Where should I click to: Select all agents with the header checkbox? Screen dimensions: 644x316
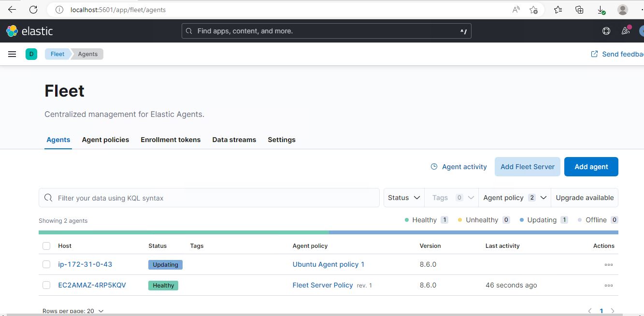pyautogui.click(x=46, y=245)
